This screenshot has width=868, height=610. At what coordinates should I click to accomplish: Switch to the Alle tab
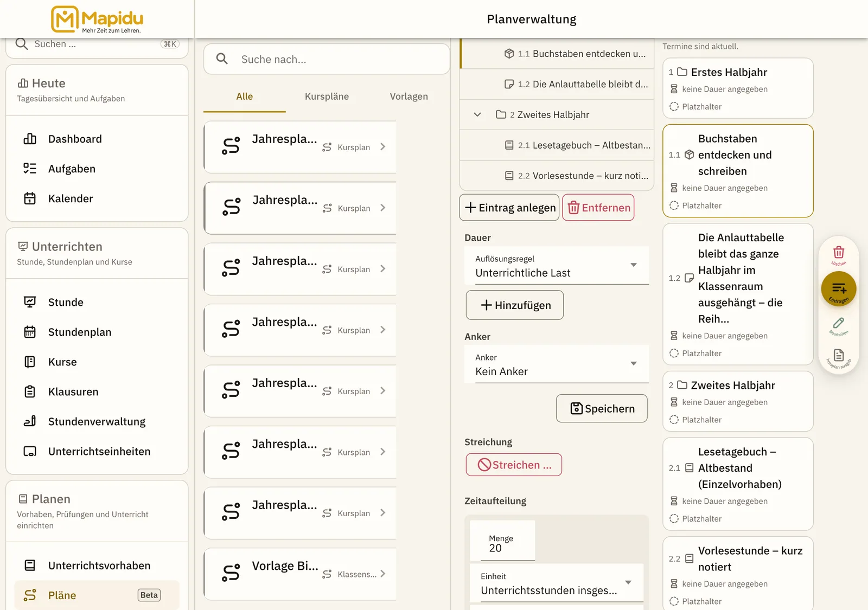tap(245, 97)
